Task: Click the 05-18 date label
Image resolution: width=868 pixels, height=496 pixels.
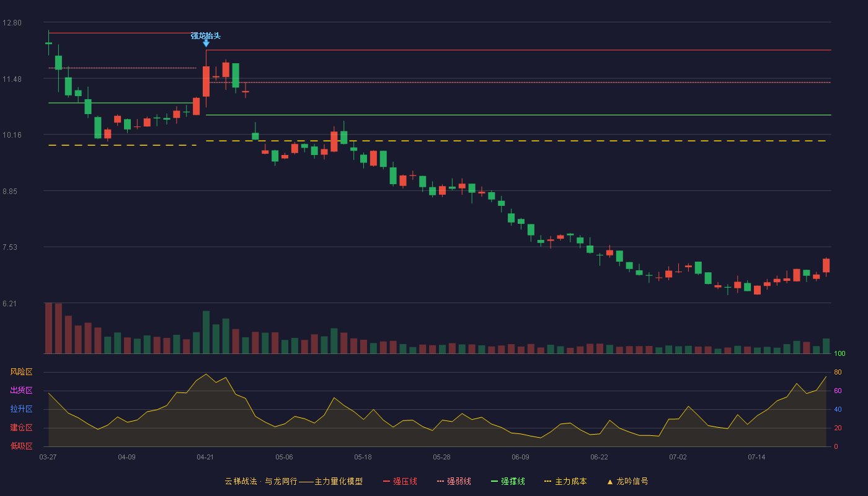Action: tap(363, 457)
